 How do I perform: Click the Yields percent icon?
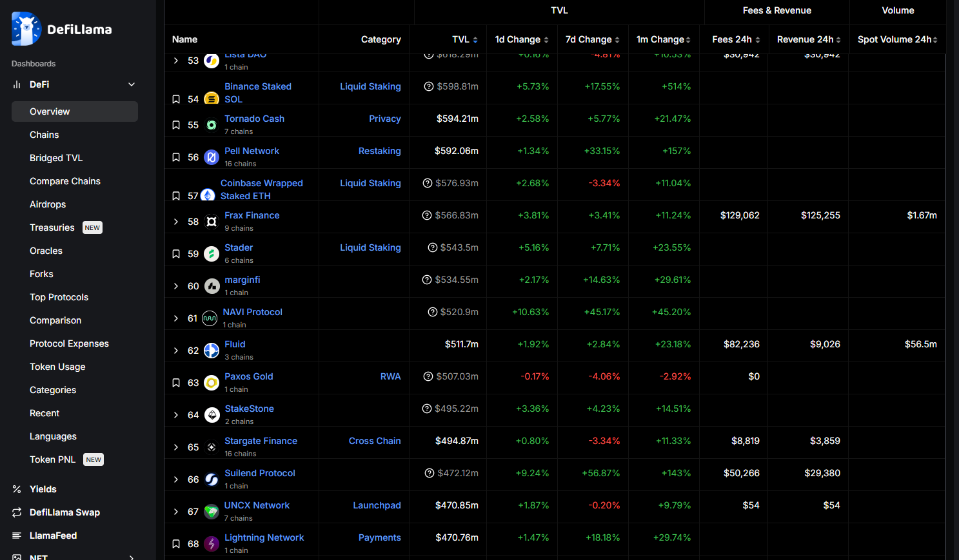pyautogui.click(x=17, y=489)
